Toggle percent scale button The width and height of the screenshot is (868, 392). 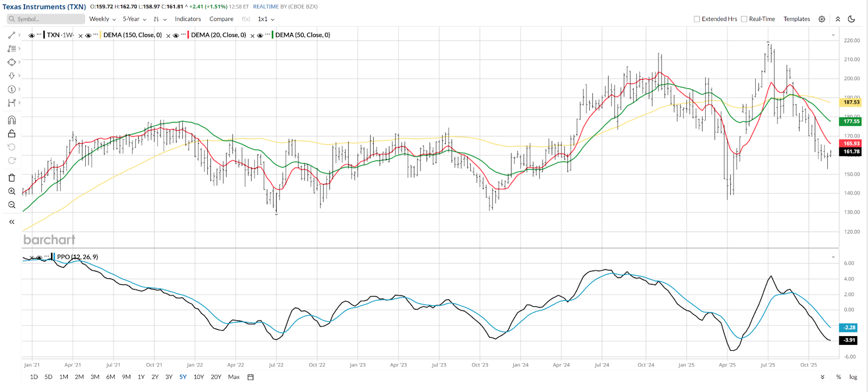point(839,377)
